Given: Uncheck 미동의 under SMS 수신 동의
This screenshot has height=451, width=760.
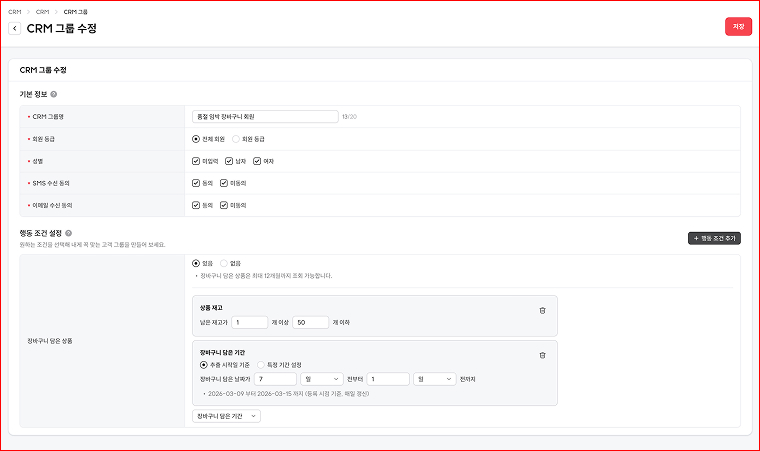Looking at the screenshot, I should [224, 183].
